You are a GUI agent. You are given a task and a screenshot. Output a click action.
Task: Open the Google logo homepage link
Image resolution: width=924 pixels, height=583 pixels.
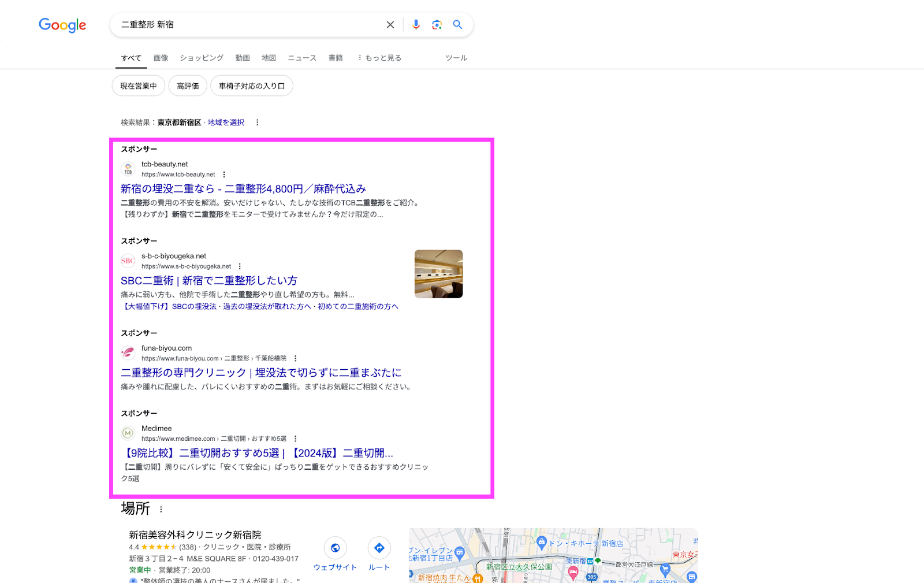62,25
